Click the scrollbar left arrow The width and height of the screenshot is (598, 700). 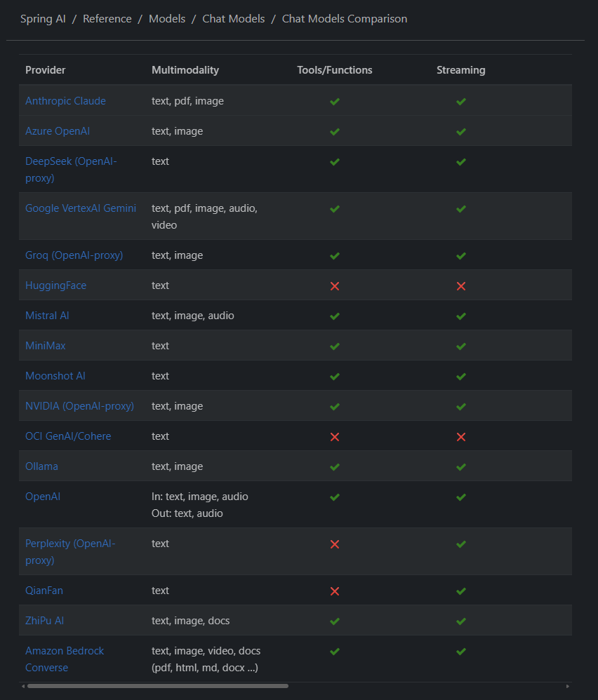pyautogui.click(x=23, y=686)
